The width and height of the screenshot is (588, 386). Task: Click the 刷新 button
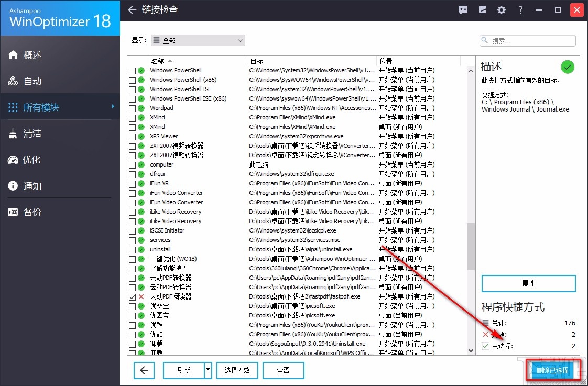pyautogui.click(x=184, y=370)
